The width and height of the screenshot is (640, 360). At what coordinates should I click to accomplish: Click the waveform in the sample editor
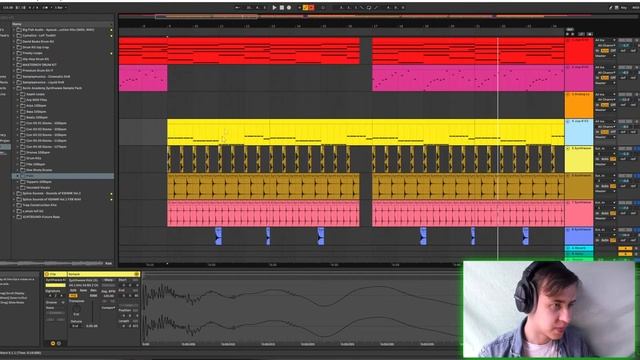302,311
